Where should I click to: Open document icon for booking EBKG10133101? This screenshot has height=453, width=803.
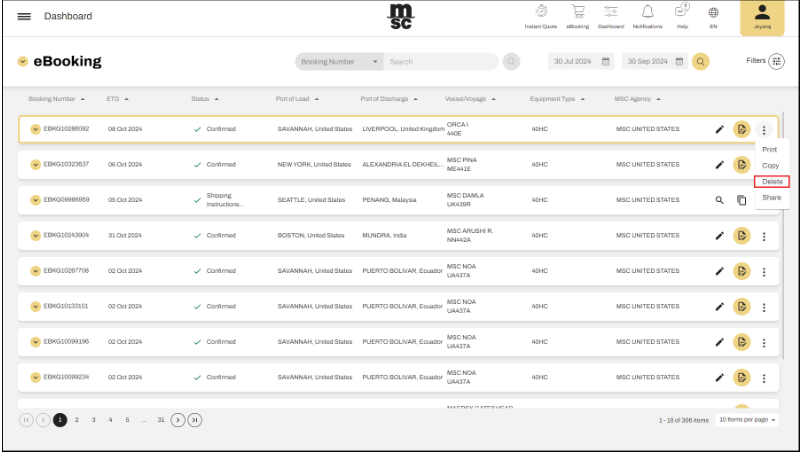(x=742, y=307)
